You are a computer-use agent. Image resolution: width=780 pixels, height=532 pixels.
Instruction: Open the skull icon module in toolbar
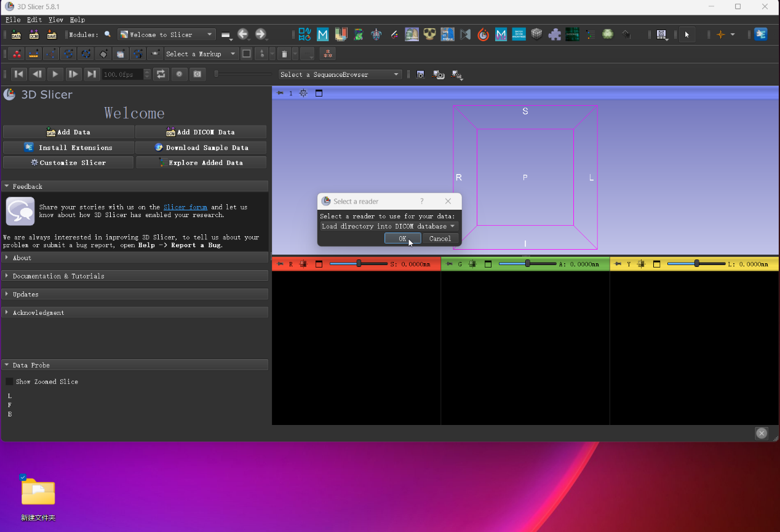pos(429,34)
